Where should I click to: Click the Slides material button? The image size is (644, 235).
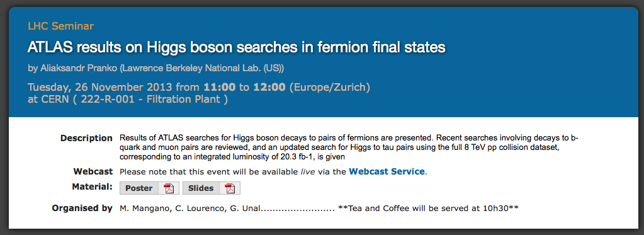click(201, 188)
